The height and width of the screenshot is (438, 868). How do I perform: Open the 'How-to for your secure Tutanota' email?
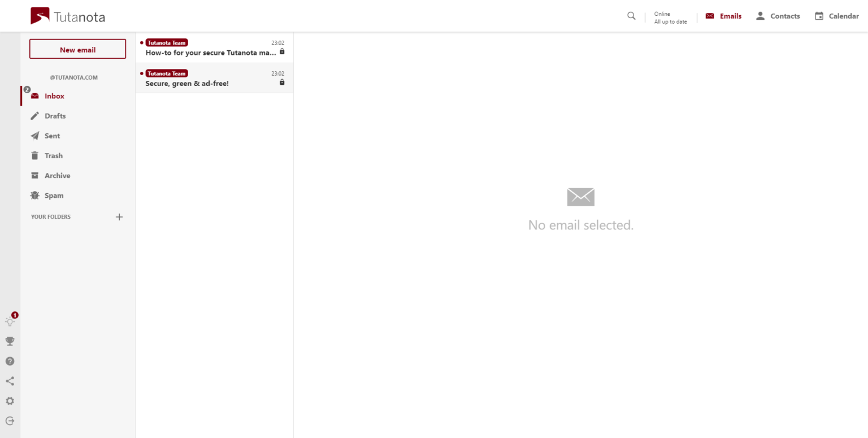pos(214,47)
